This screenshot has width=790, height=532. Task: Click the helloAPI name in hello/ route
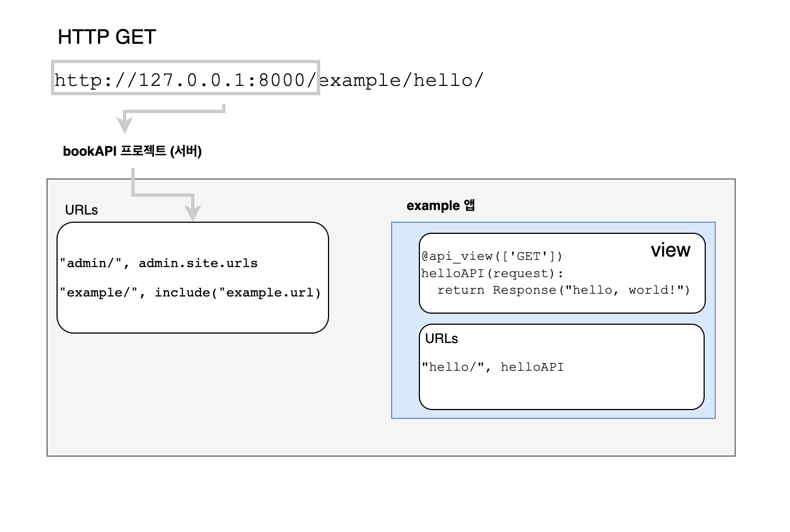532,367
